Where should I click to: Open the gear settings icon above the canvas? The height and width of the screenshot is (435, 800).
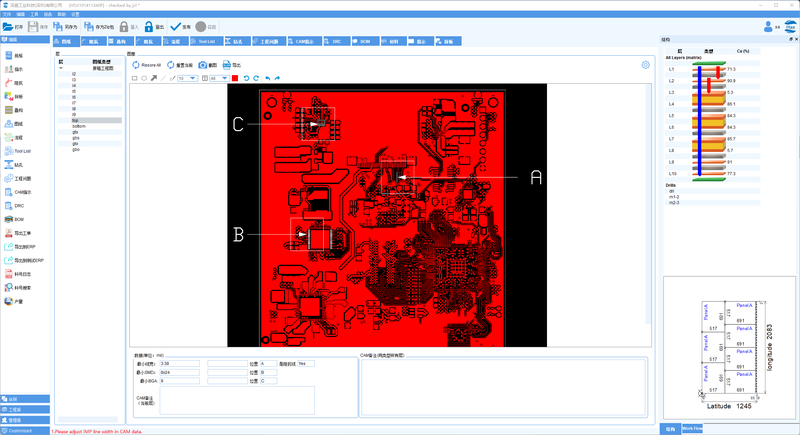click(x=645, y=65)
